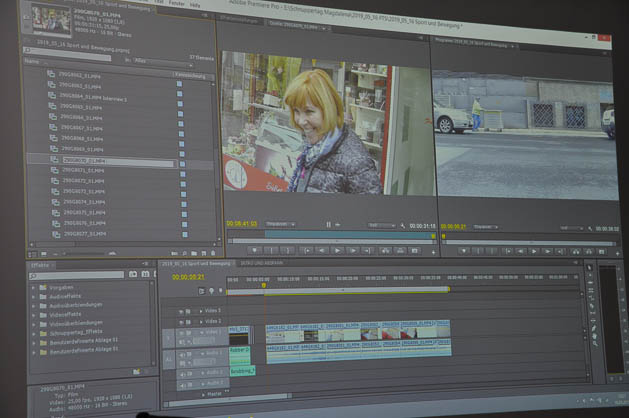The width and height of the screenshot is (629, 418).
Task: Open the Source monitor button editor plus icon
Action: [433, 252]
